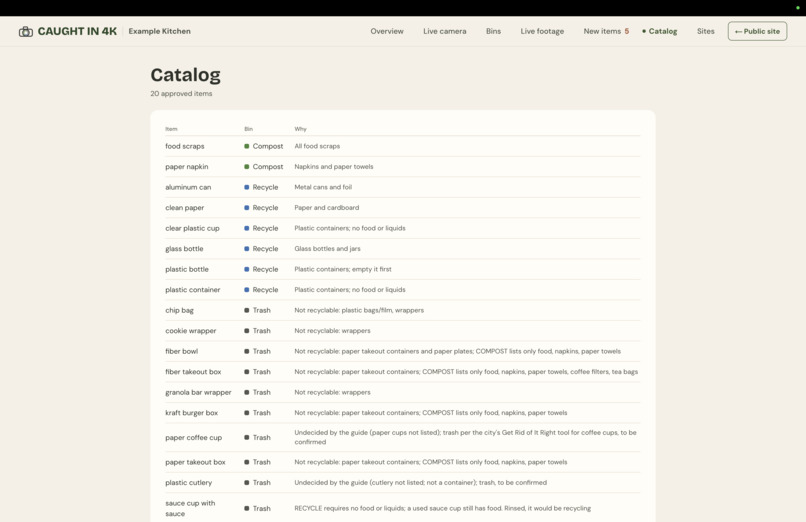Click the Bin column header
The width and height of the screenshot is (806, 522).
(248, 129)
